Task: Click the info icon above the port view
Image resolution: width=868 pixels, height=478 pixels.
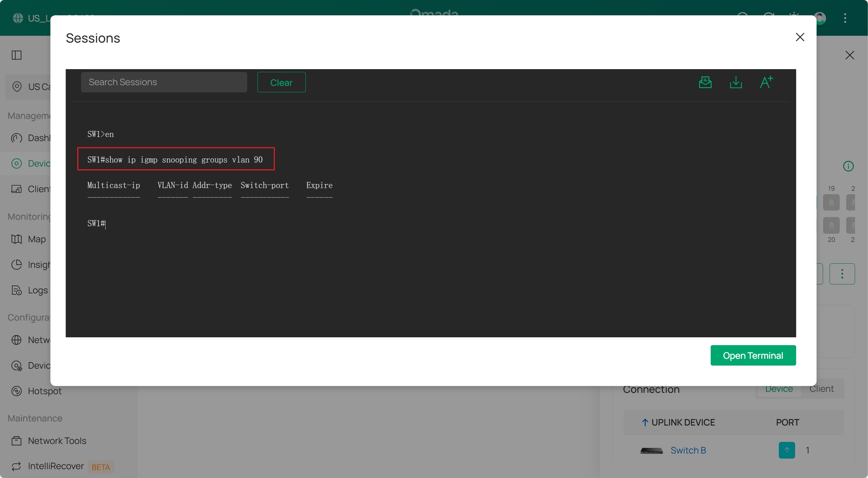Action: 849,166
